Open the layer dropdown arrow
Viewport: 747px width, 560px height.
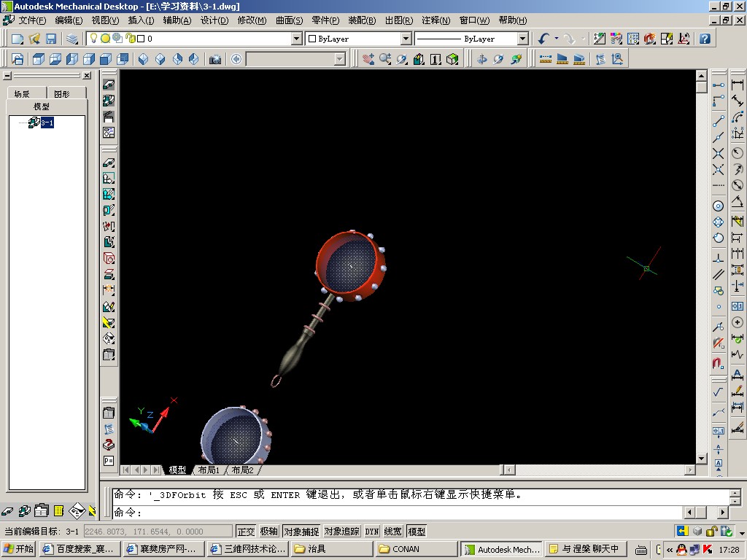tap(296, 39)
